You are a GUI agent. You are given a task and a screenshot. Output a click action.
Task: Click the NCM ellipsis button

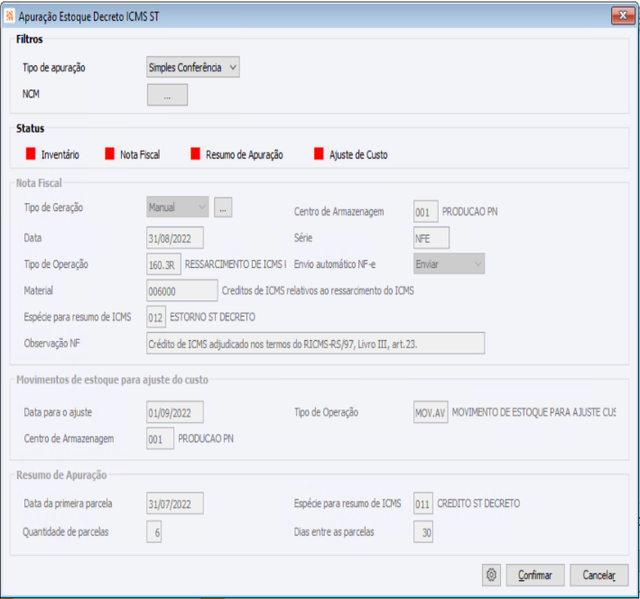click(167, 95)
